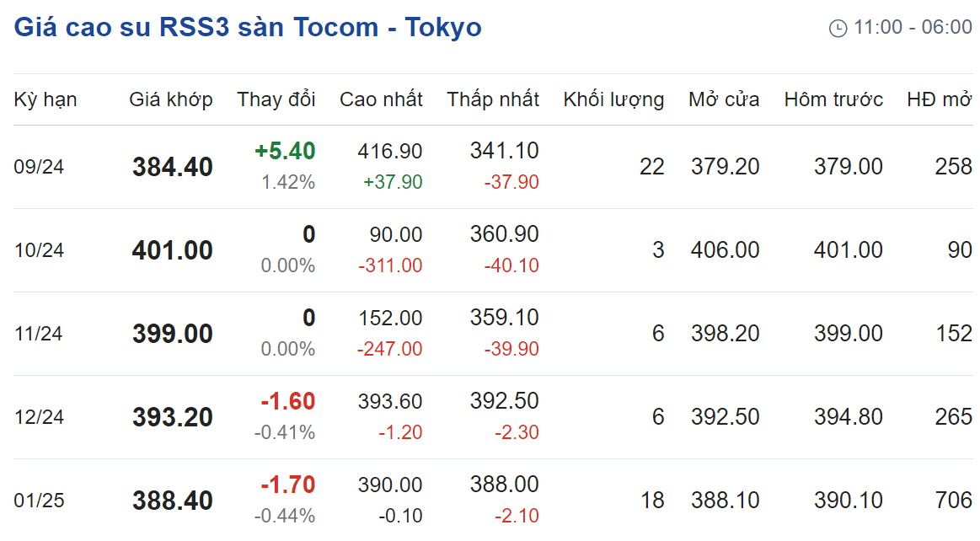
Task: Click the 'HĐ mở' column header
Action: 940,99
